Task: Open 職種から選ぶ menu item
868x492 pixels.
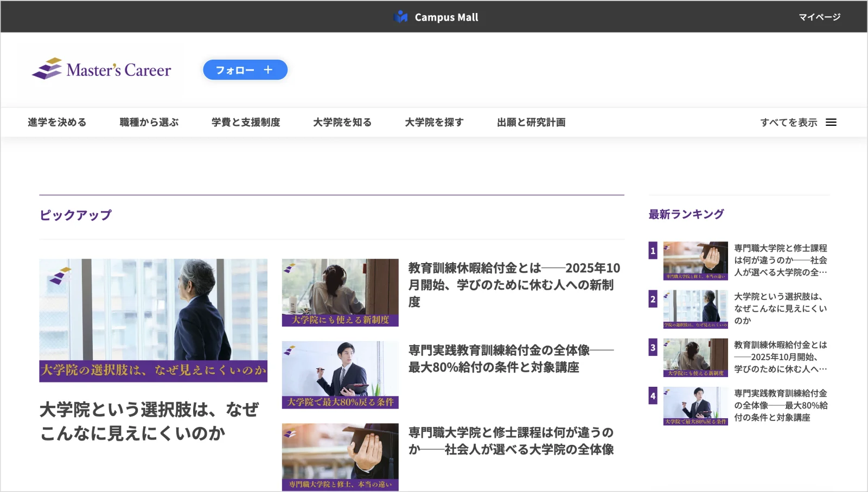Action: 149,123
